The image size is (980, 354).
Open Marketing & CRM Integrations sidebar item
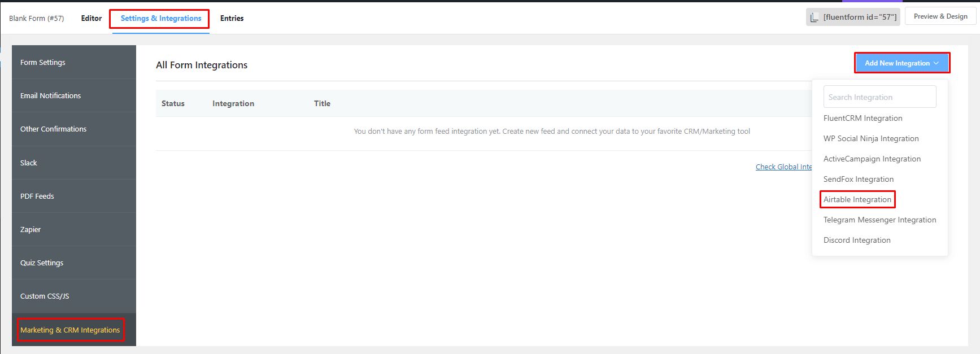(70, 330)
